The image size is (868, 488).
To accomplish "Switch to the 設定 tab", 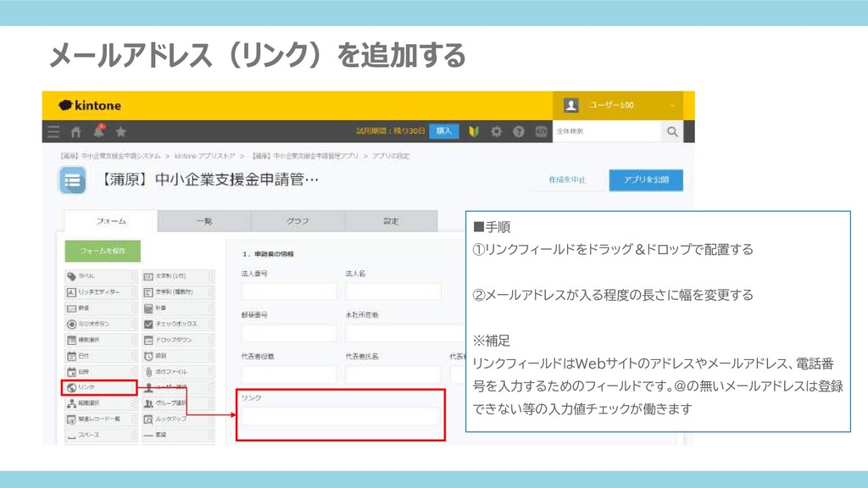I will point(391,221).
